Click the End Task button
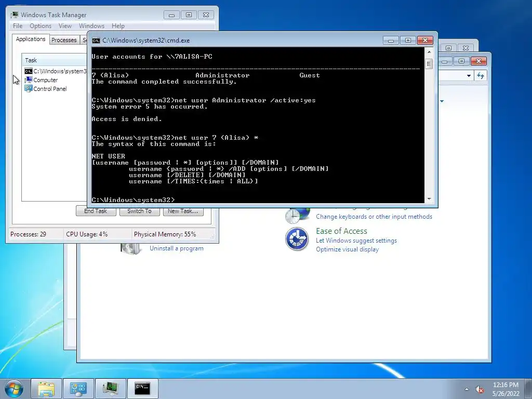The image size is (532, 399). [x=96, y=211]
